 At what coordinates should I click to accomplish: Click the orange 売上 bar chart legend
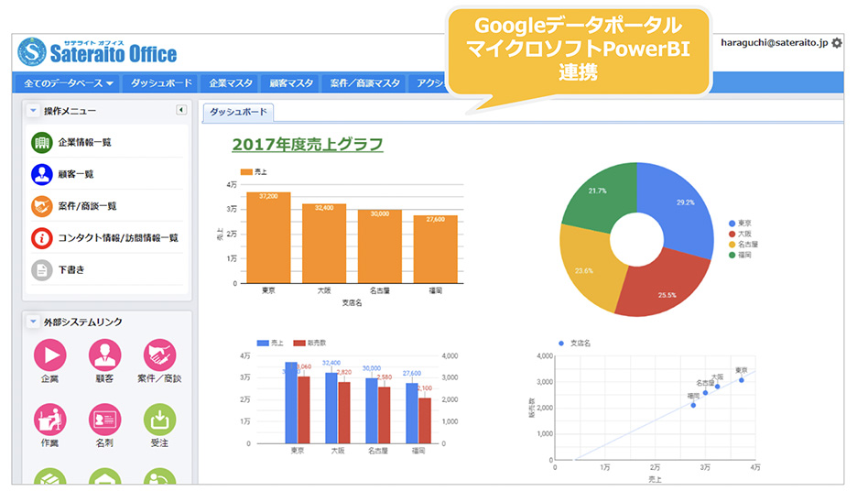pyautogui.click(x=254, y=172)
